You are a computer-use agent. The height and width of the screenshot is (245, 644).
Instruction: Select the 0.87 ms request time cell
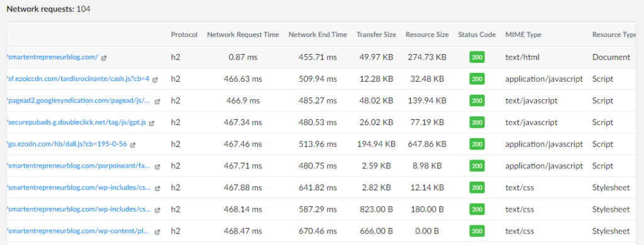tap(243, 57)
